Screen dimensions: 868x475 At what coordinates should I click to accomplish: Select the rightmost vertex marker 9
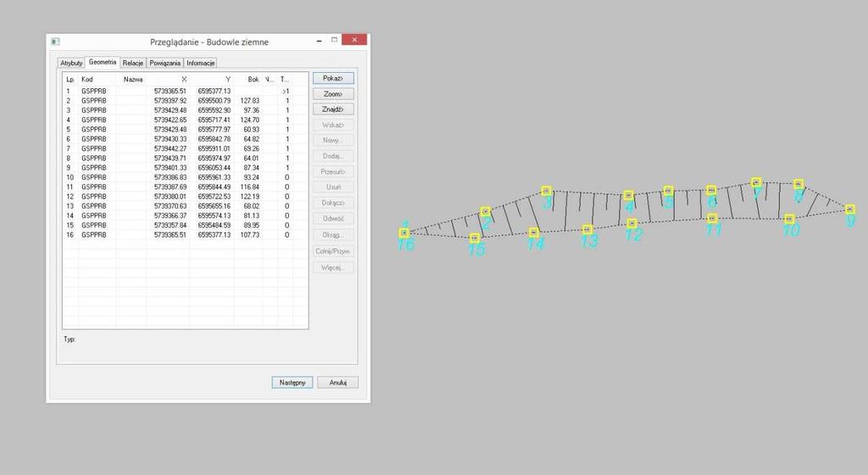(x=850, y=210)
